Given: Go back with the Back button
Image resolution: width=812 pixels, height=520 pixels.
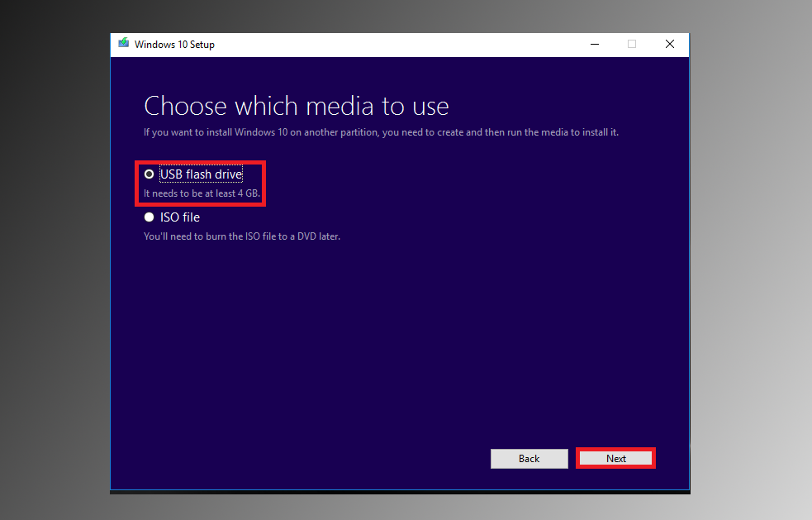Looking at the screenshot, I should pos(529,458).
